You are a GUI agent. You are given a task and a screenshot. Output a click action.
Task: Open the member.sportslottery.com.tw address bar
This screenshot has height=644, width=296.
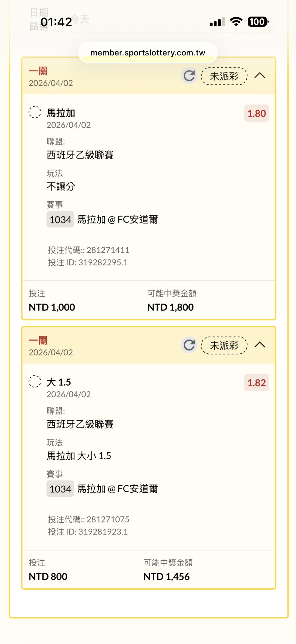click(148, 52)
